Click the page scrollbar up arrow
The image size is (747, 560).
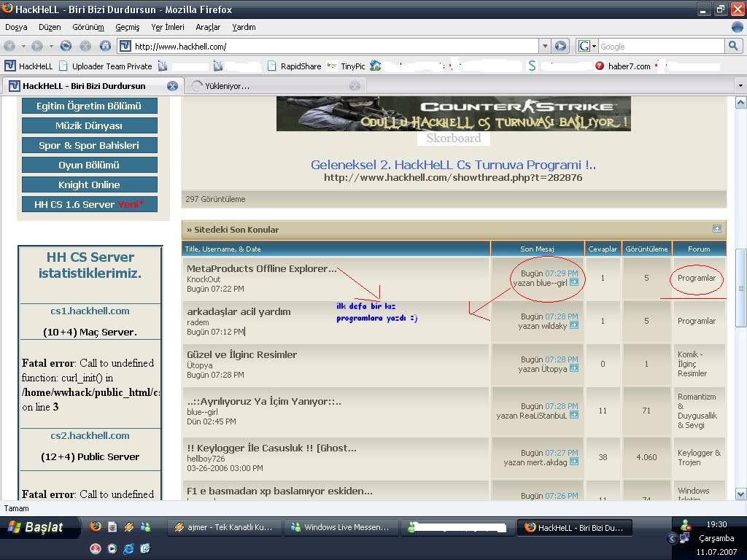(741, 102)
